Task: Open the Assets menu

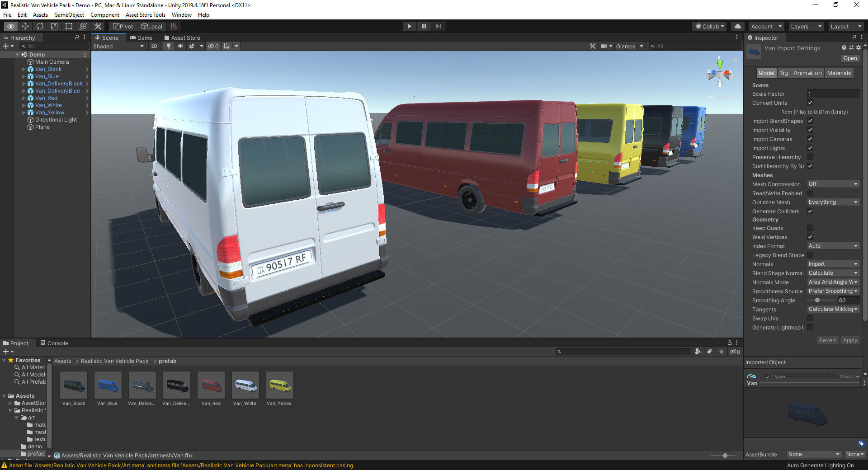Action: pos(40,15)
